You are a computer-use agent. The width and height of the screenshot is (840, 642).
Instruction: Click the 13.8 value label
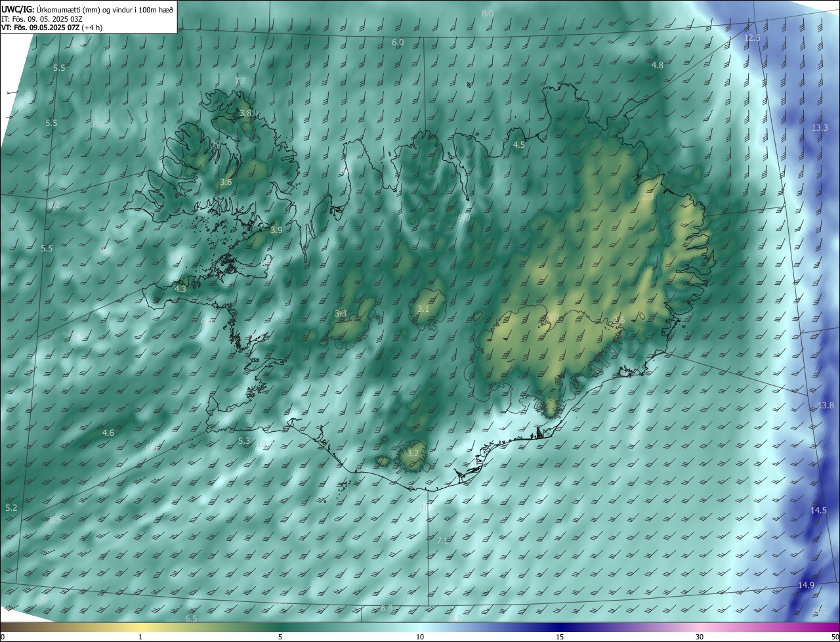click(826, 406)
